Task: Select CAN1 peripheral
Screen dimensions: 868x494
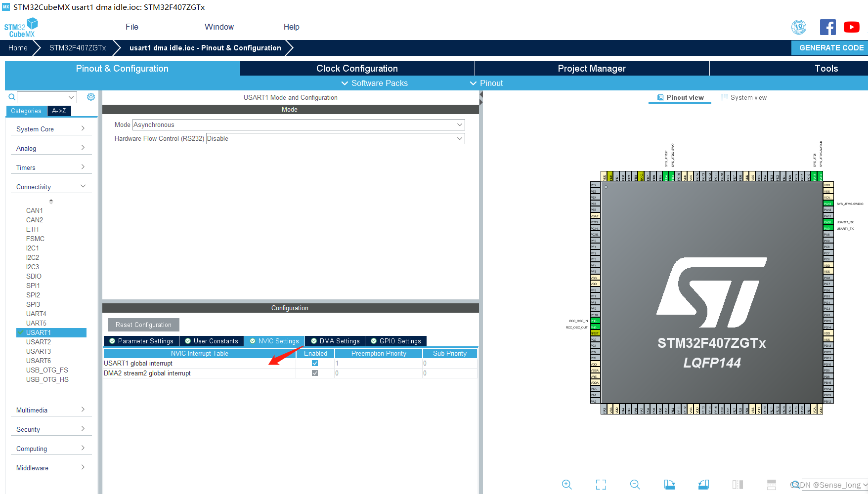Action: pos(35,210)
